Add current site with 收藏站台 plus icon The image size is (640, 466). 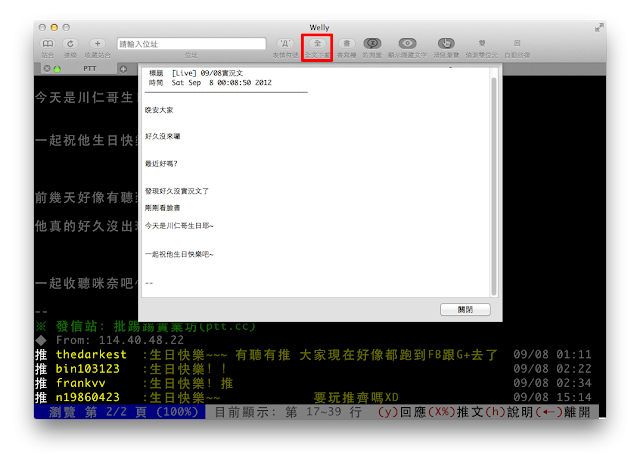(x=97, y=44)
